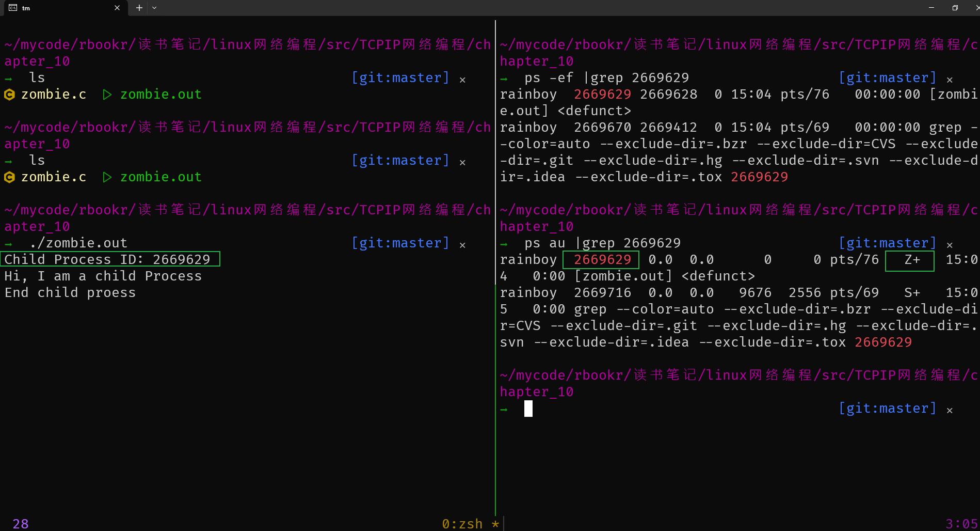980x531 pixels.
Task: Click the terminal icon in the tm tab
Action: [13, 8]
